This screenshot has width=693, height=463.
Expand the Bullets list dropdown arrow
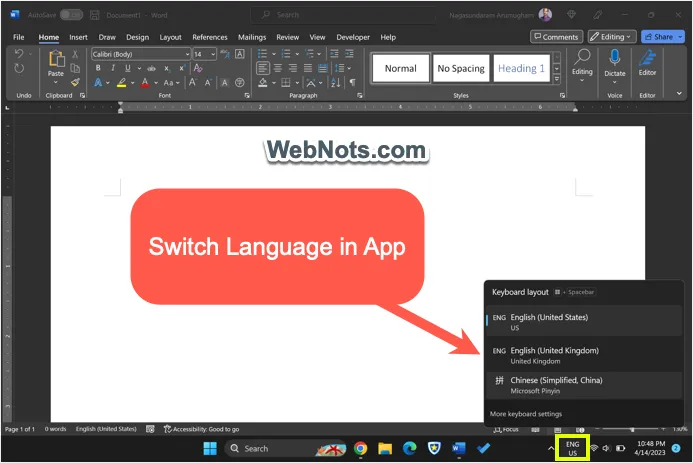pos(274,54)
